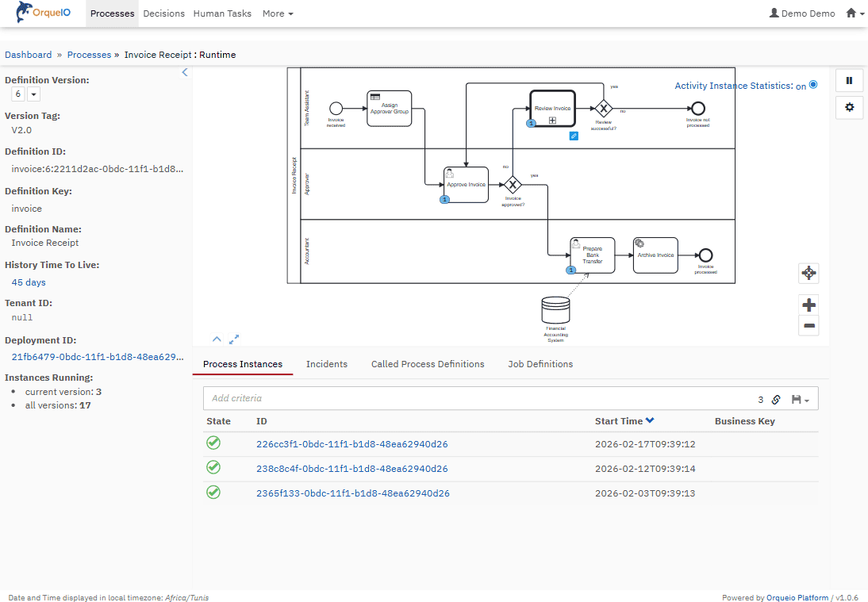Click the instance count badge on Review Invoice
The height and width of the screenshot is (602, 868).
(531, 124)
